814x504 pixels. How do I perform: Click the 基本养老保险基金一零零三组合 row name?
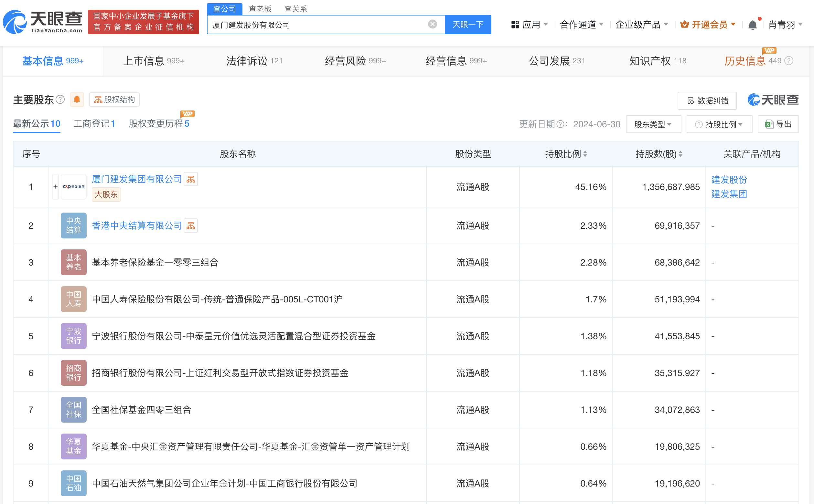pos(155,262)
